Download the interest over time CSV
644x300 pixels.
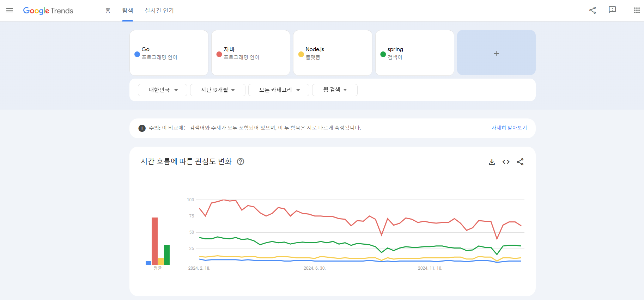coord(492,162)
